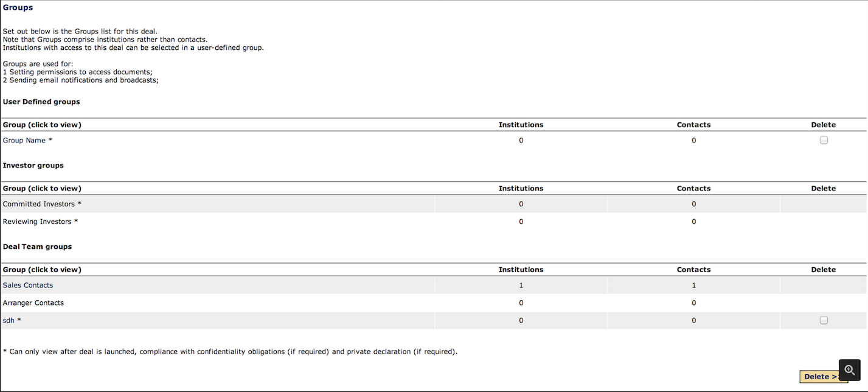Tick the Delete checkbox for Group Name

tap(824, 140)
